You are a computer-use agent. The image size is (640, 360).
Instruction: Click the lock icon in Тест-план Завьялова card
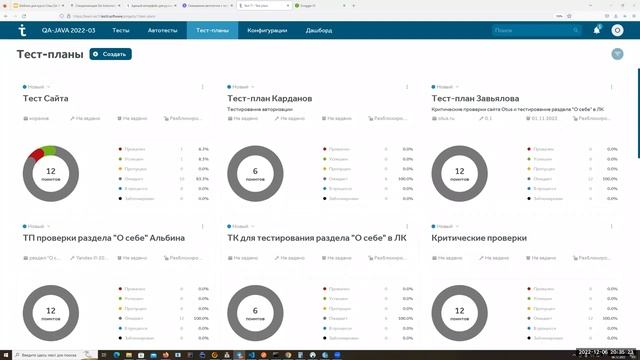[575, 118]
